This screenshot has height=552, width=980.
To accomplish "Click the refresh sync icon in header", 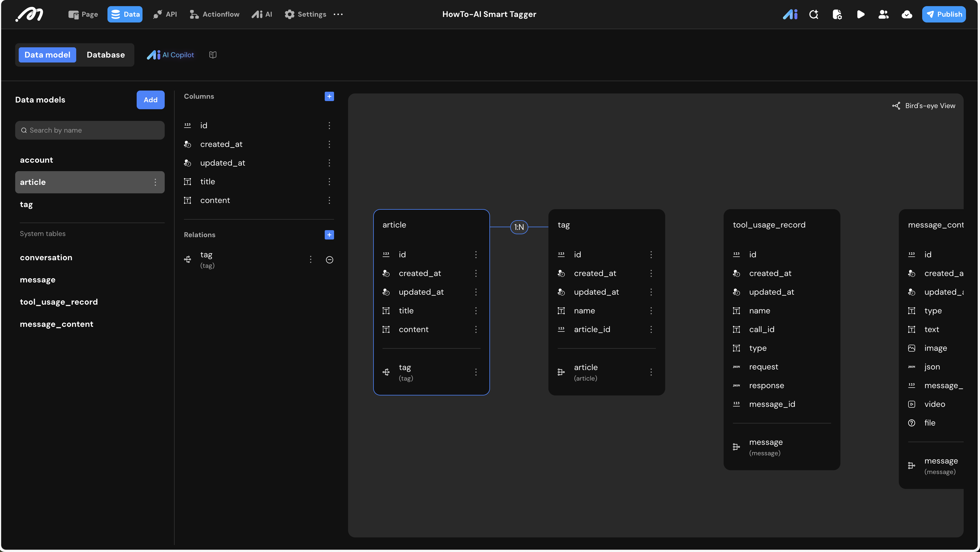I will point(814,14).
